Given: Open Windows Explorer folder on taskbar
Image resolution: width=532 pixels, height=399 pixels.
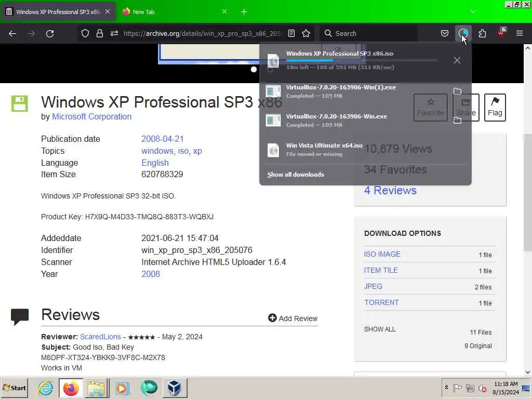Looking at the screenshot, I should click(97, 388).
